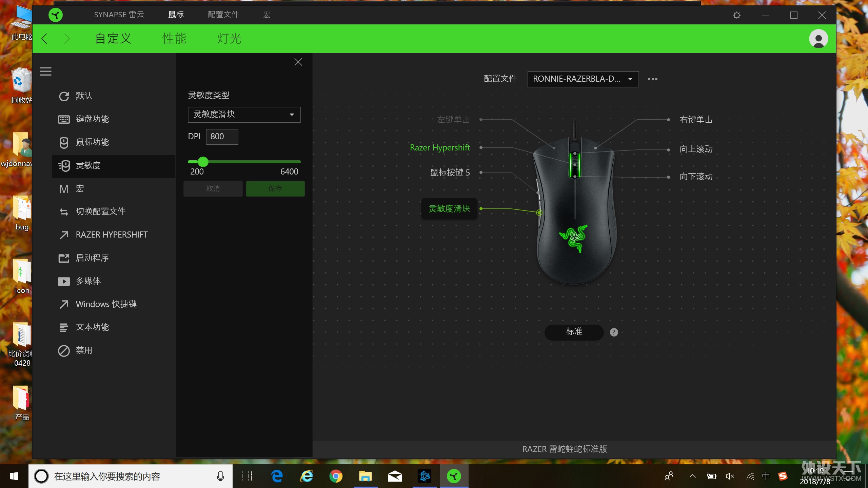Viewport: 868px width, 488px height.
Task: Collapse the sidebar with hamburger menu
Action: [x=45, y=72]
